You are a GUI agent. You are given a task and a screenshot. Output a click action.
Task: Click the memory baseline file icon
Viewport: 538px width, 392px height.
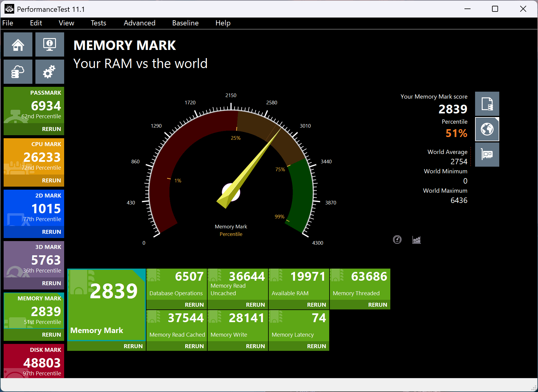487,104
